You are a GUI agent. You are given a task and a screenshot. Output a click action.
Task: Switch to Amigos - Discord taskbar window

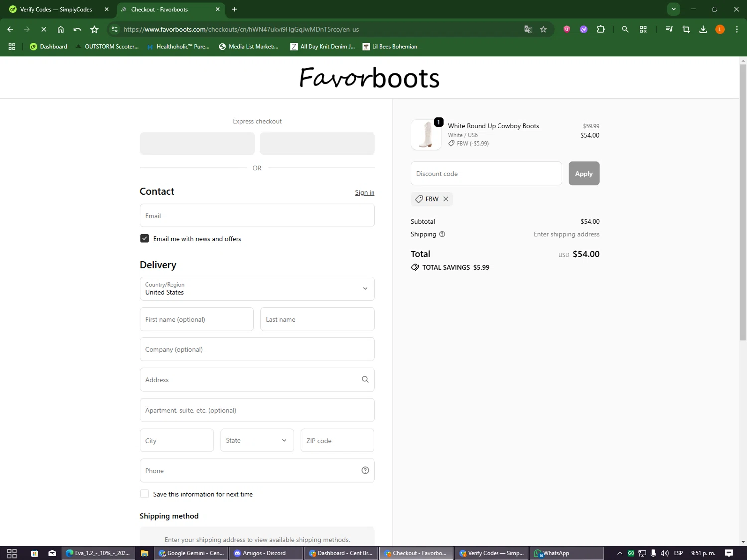[266, 553]
